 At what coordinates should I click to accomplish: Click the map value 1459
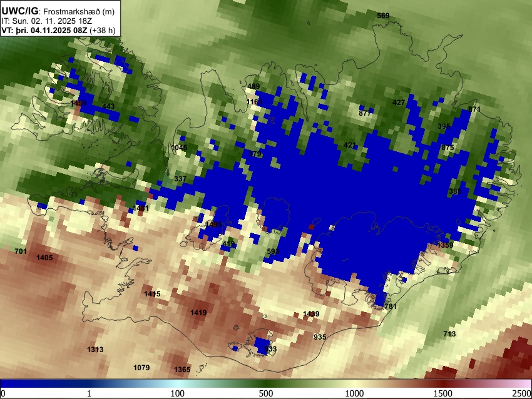tap(78, 103)
